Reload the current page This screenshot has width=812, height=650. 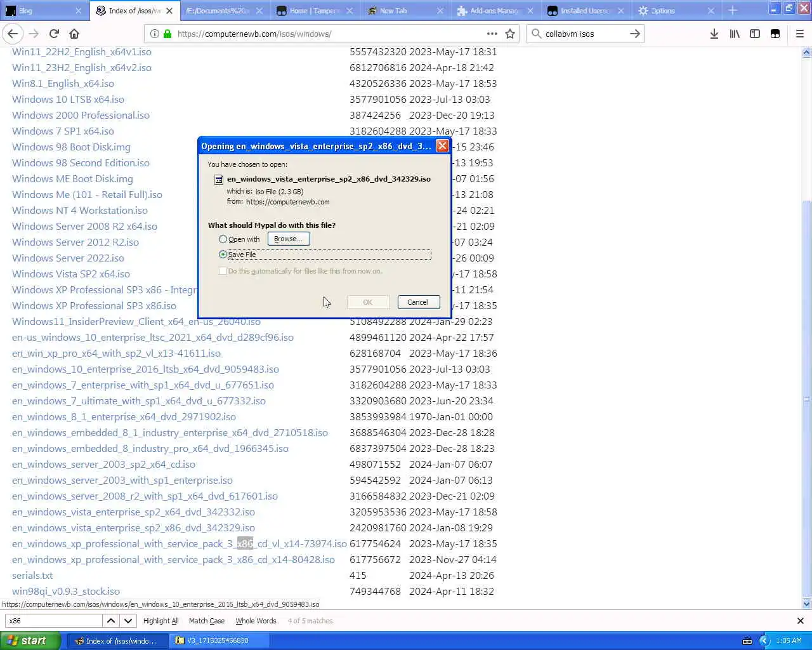point(54,34)
